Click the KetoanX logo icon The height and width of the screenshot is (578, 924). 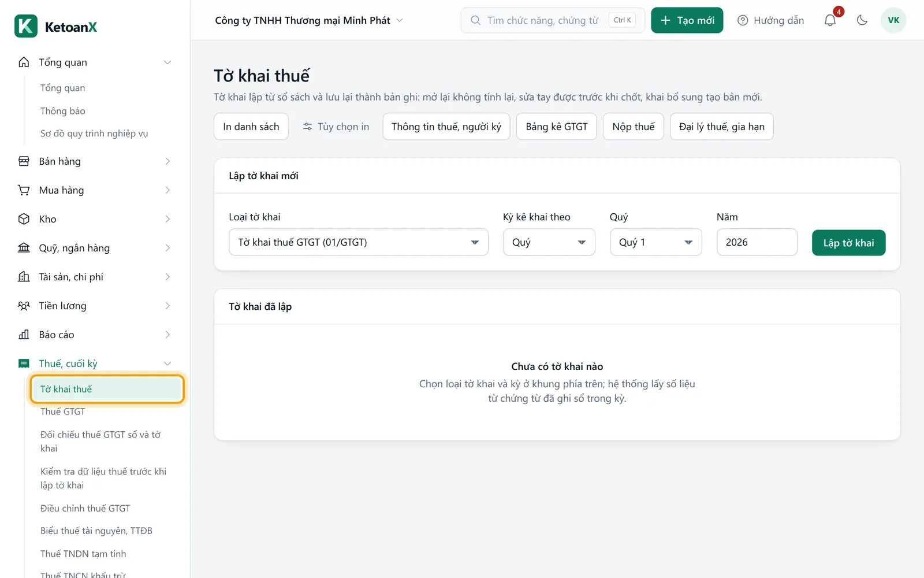point(26,27)
